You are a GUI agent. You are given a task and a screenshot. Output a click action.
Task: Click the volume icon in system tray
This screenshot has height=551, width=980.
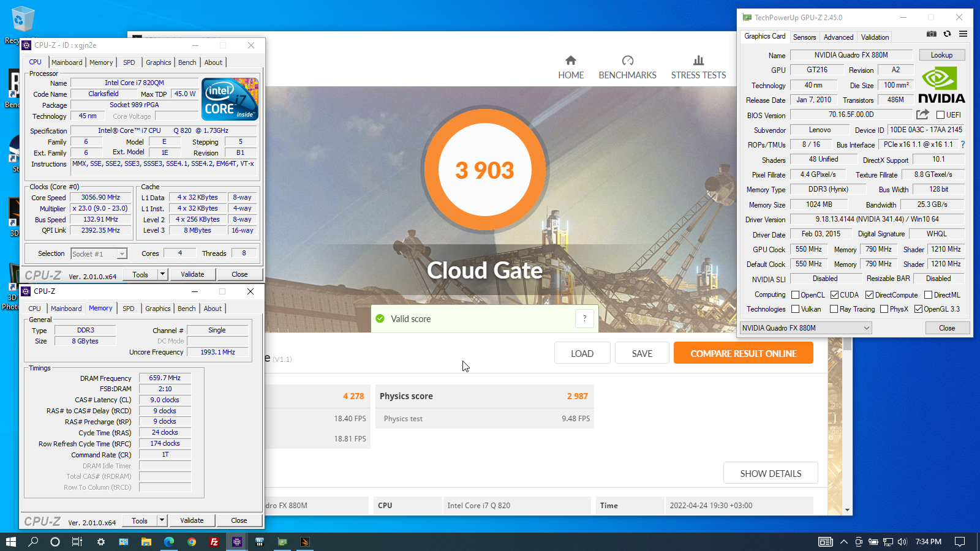click(902, 542)
